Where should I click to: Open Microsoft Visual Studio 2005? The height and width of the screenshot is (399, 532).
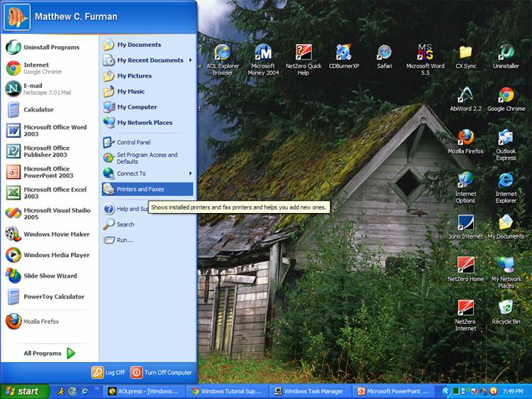[49, 214]
